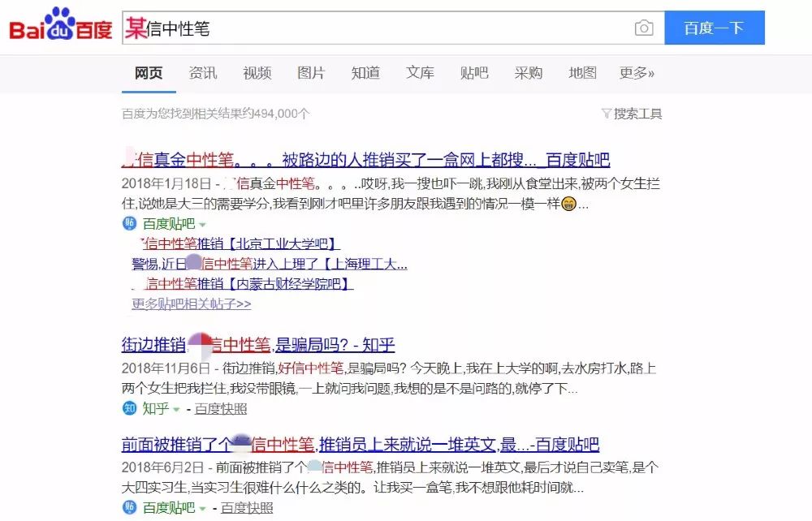Click first 百度贴吧 source label

coord(169,223)
